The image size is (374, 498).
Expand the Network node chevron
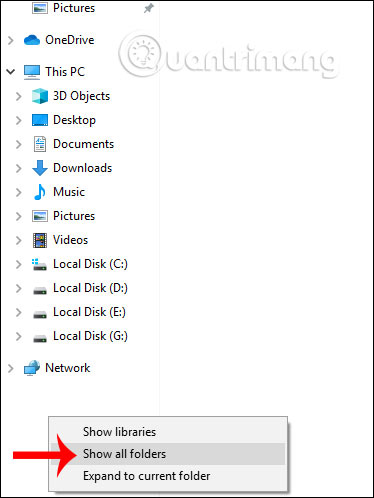tap(11, 368)
